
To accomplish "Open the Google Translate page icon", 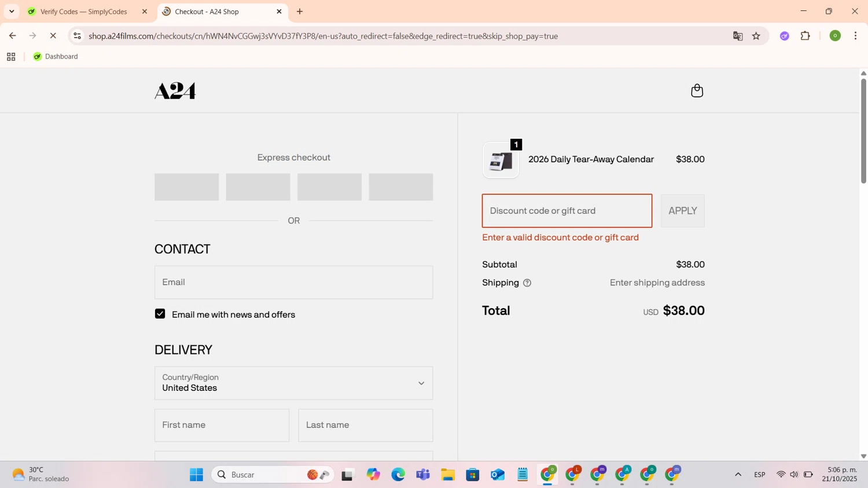I will [738, 36].
